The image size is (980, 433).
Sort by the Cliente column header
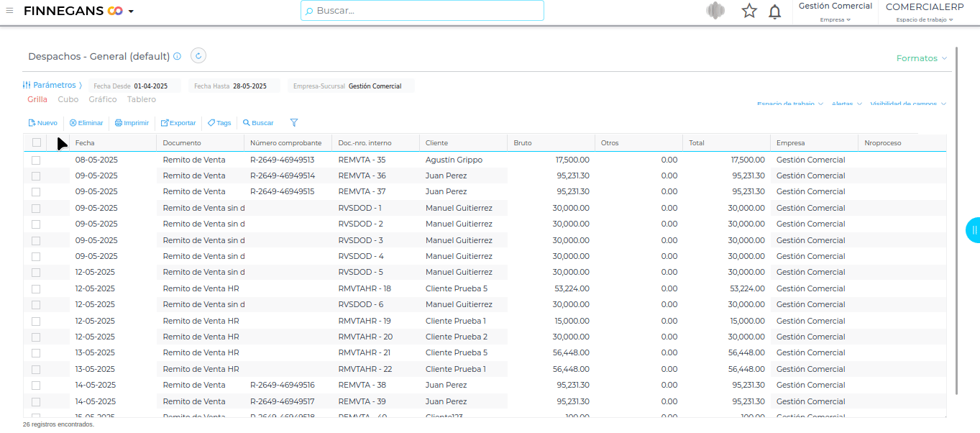[x=464, y=142]
